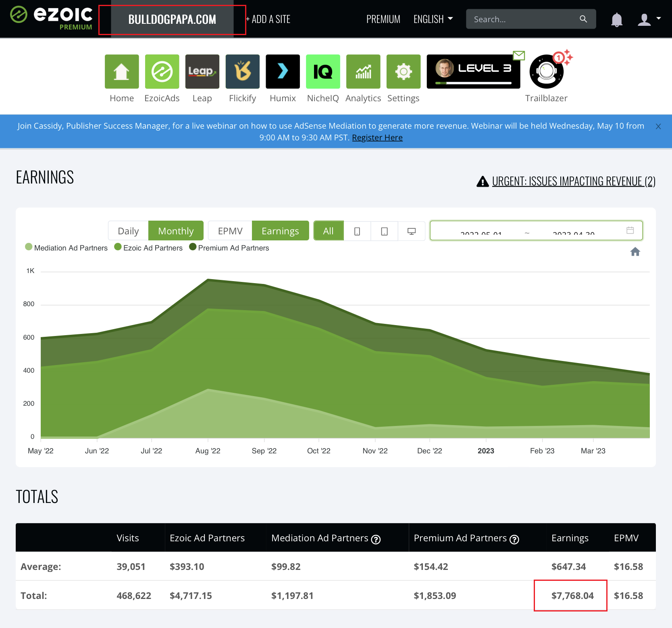Switch chart to Monthly view
The height and width of the screenshot is (628, 672).
[x=176, y=231]
